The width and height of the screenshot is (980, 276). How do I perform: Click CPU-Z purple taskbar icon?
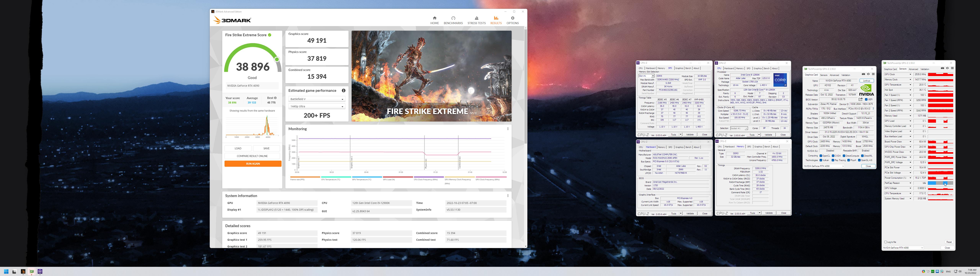(40, 271)
